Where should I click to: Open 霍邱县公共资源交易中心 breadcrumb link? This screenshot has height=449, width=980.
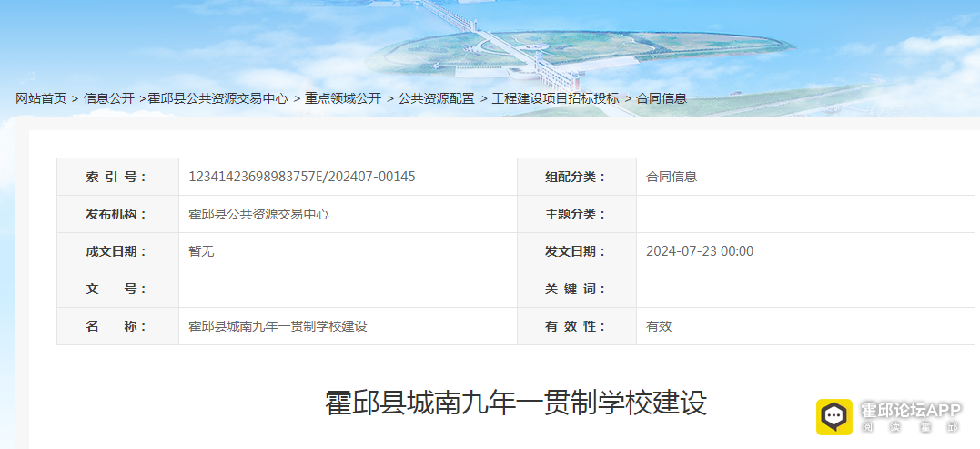pyautogui.click(x=217, y=98)
